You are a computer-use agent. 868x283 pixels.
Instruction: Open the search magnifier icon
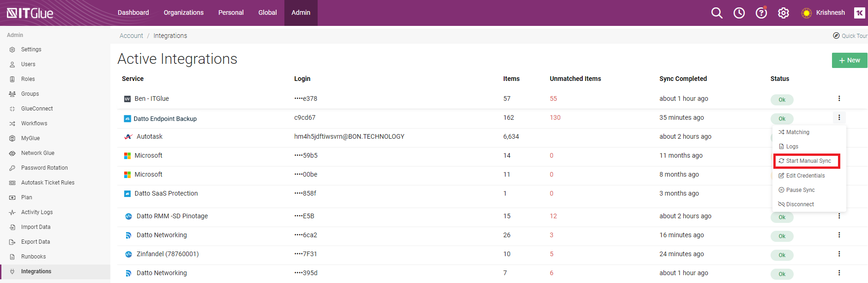[717, 13]
